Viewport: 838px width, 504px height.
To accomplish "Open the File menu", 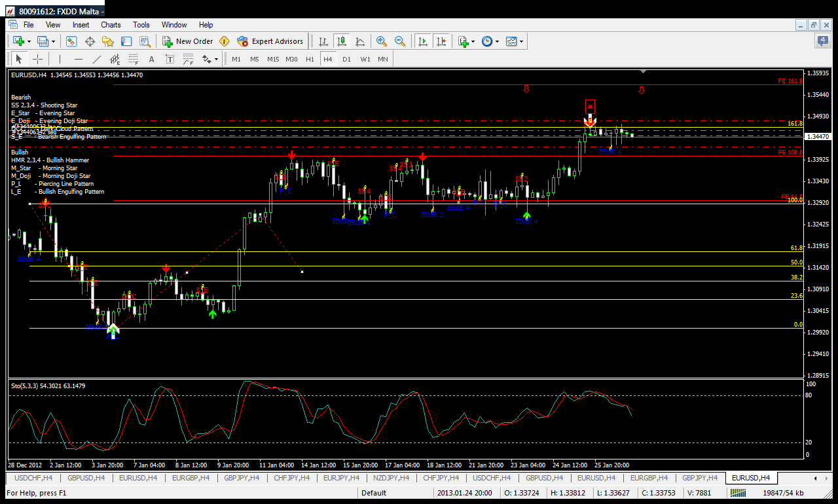I will pyautogui.click(x=29, y=25).
